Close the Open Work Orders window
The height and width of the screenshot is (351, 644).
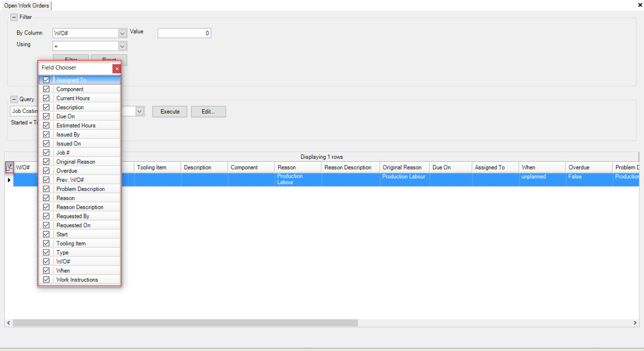[x=640, y=5]
